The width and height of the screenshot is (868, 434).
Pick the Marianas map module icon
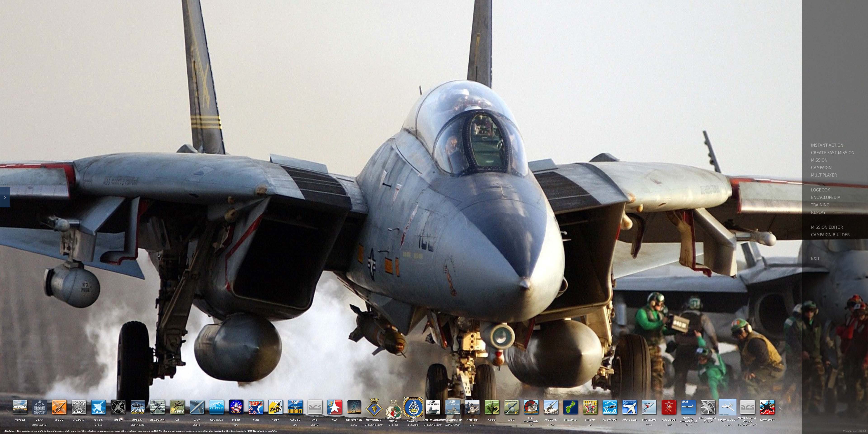pos(570,407)
